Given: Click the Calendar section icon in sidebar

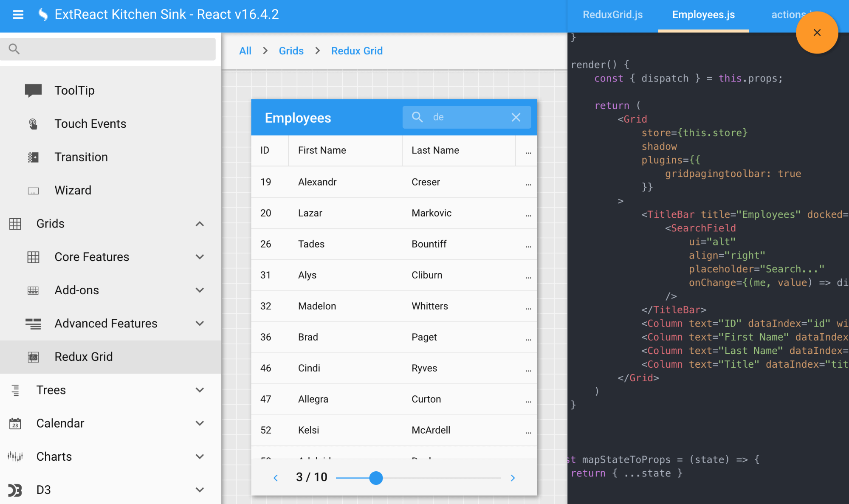Looking at the screenshot, I should tap(16, 424).
